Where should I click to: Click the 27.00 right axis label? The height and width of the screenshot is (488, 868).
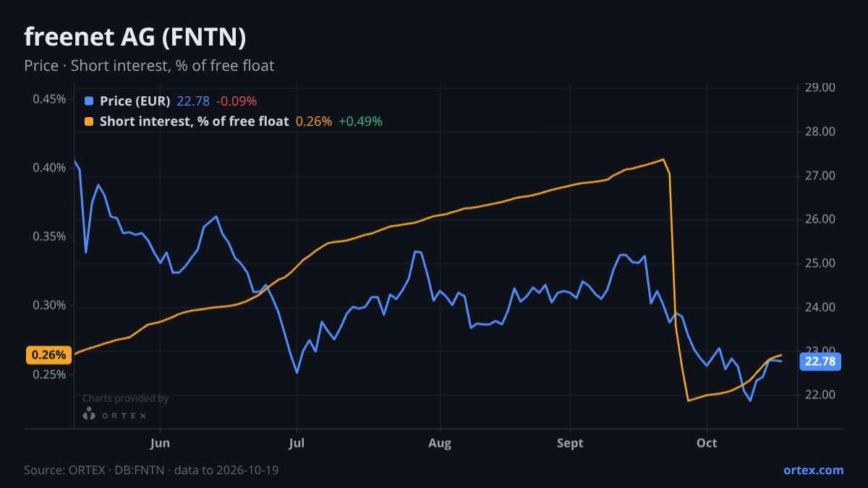pyautogui.click(x=820, y=176)
